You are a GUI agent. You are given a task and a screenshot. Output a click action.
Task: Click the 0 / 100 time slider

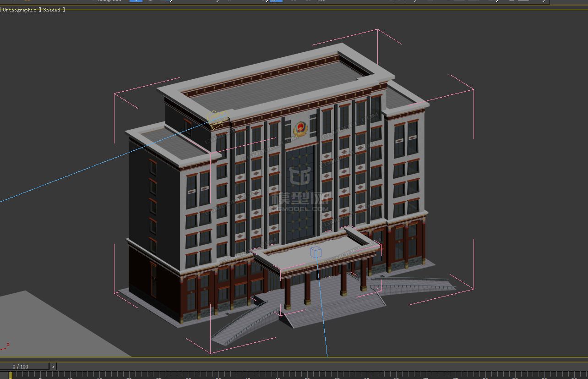click(24, 367)
